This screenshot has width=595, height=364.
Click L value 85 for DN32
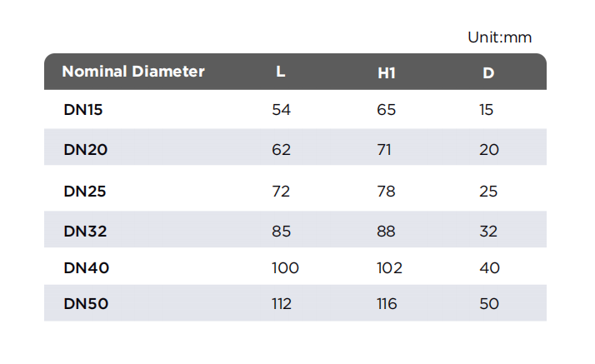click(281, 231)
